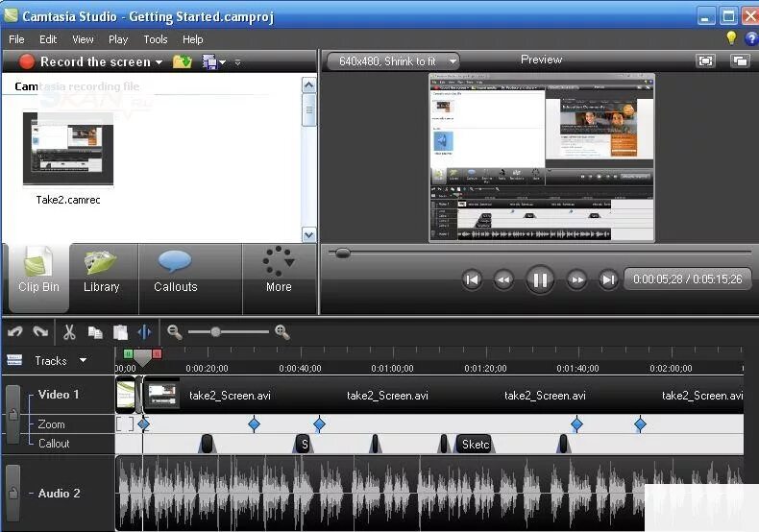This screenshot has width=759, height=532.
Task: Click the Audio 2 waveform
Action: pyautogui.click(x=428, y=494)
